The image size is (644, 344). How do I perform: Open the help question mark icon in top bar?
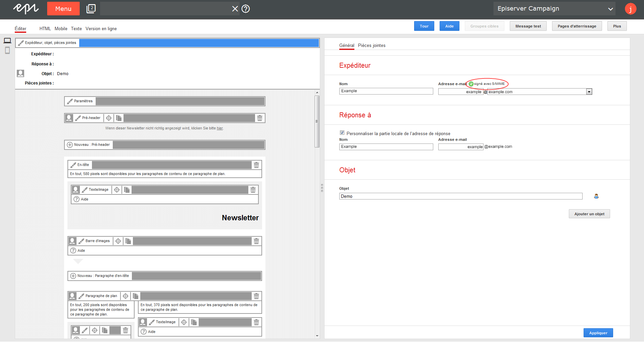click(246, 9)
